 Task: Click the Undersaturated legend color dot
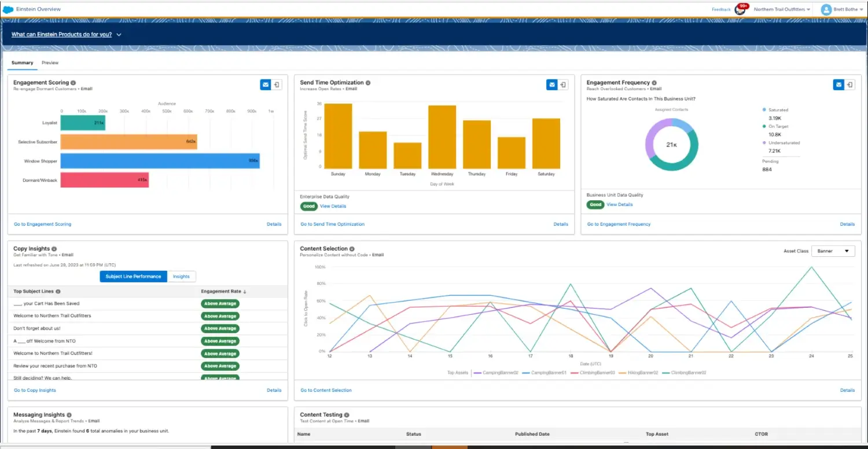tap(764, 142)
